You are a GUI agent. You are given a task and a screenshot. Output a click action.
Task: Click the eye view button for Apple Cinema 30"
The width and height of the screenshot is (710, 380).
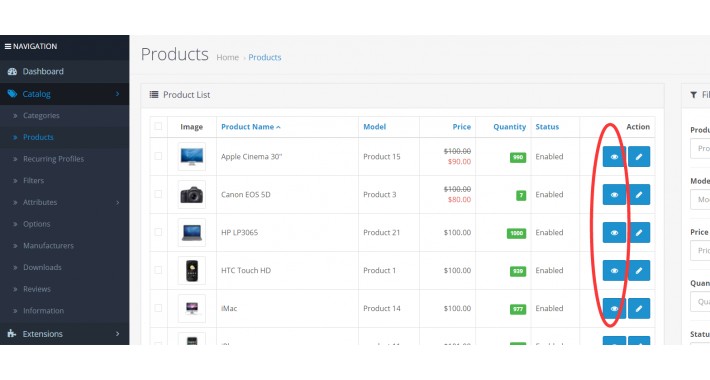coord(614,156)
